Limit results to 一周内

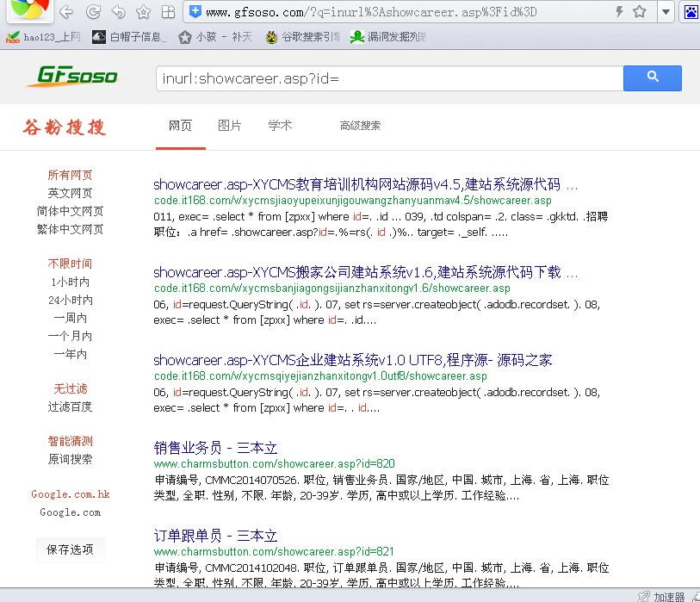[70, 318]
